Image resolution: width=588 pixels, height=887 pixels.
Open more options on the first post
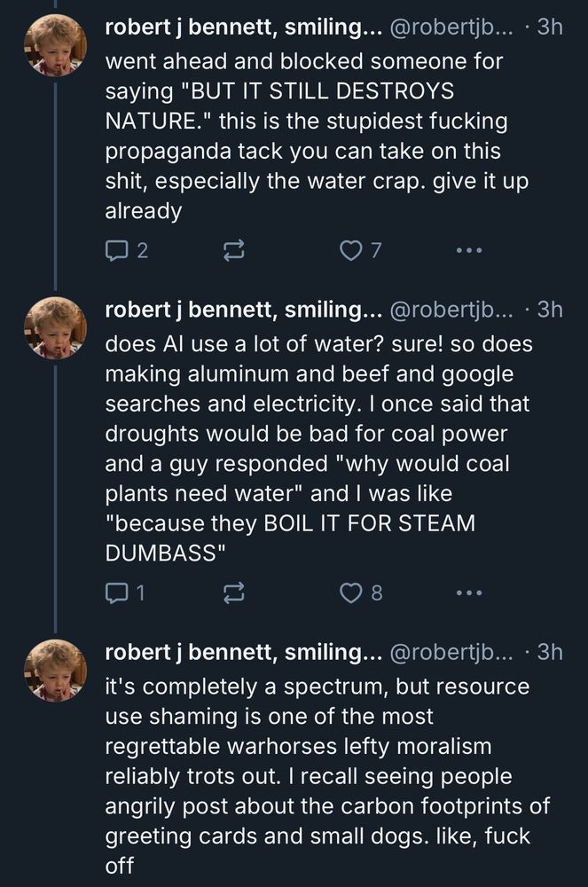470,250
